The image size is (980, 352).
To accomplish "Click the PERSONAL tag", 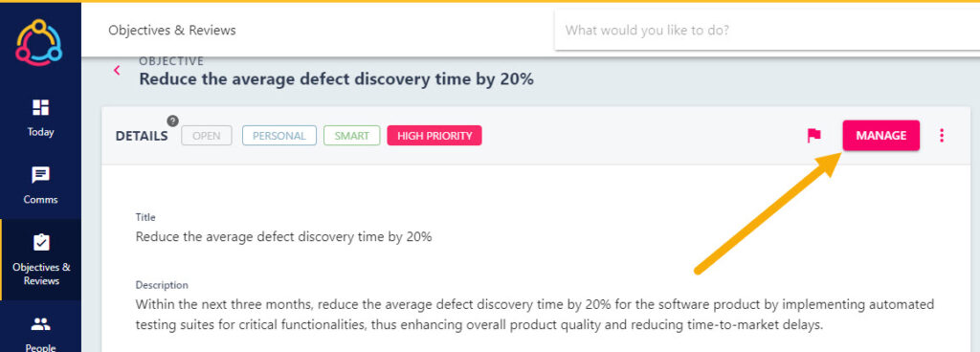I will coord(279,136).
